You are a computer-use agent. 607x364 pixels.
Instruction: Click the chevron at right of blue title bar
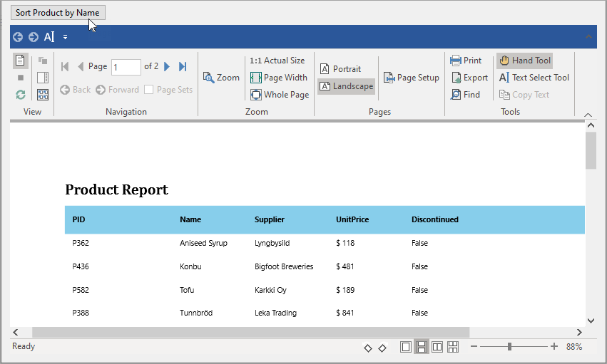(588, 37)
